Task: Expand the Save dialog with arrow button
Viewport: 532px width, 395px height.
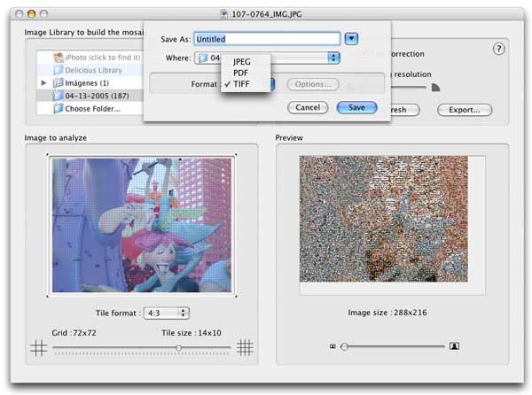Action: pyautogui.click(x=352, y=38)
